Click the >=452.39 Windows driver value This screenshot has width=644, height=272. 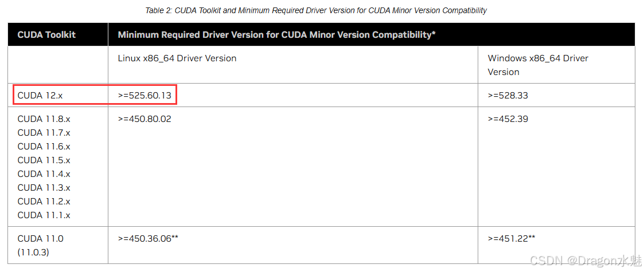tap(508, 119)
